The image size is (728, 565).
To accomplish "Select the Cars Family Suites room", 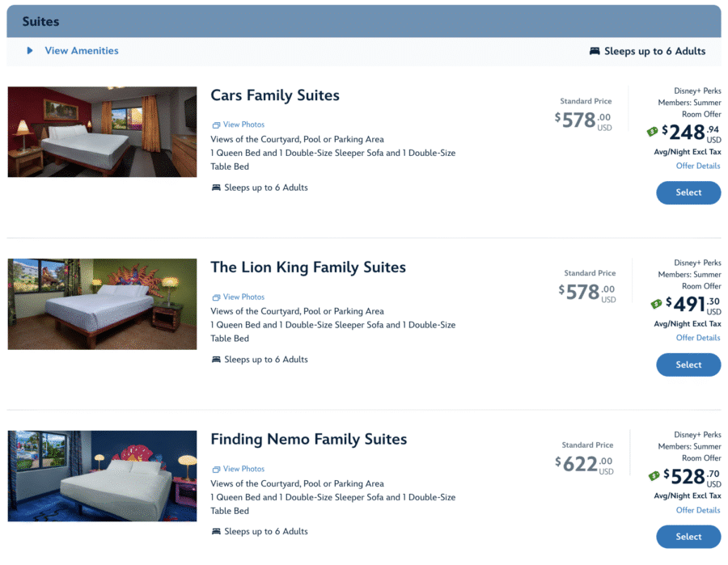I will click(688, 193).
